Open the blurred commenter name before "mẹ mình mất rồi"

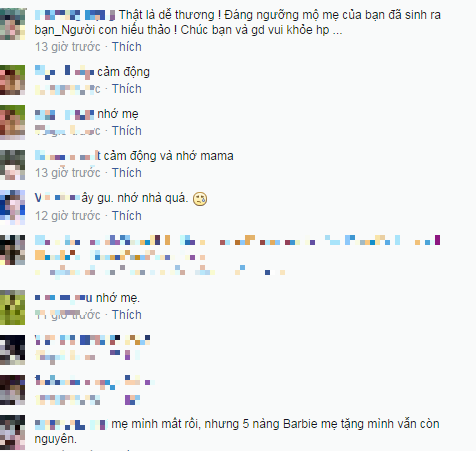[71, 424]
